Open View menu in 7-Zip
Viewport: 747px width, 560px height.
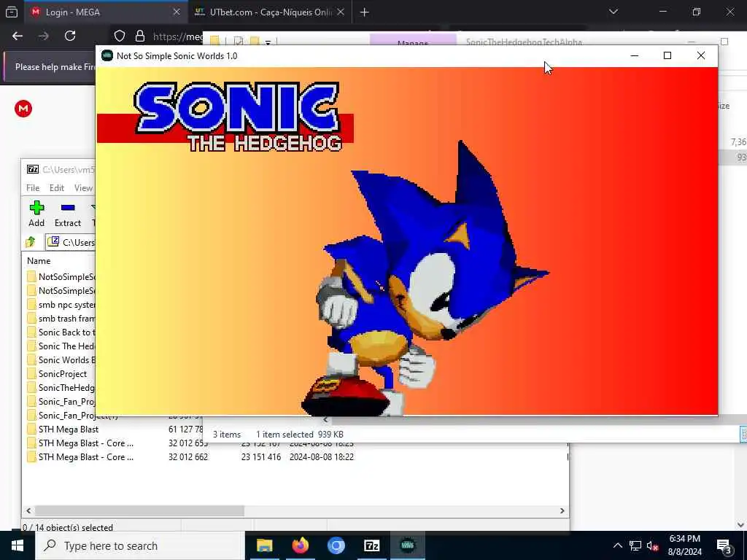click(83, 187)
